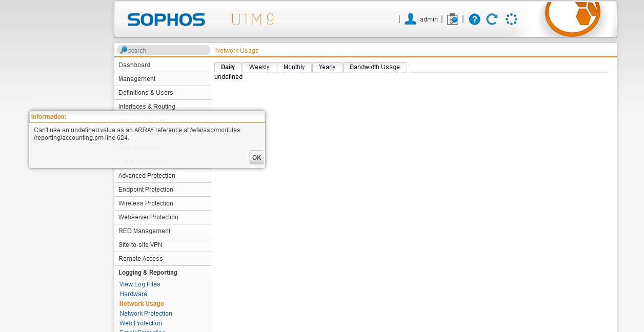Click the SOPHOS logo
The height and width of the screenshot is (332, 644).
tap(166, 20)
